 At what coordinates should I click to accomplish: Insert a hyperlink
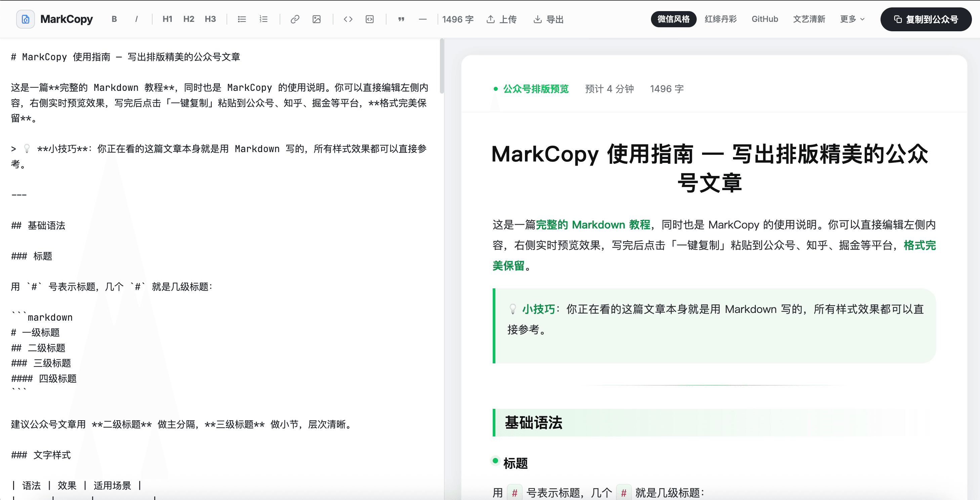pos(295,19)
